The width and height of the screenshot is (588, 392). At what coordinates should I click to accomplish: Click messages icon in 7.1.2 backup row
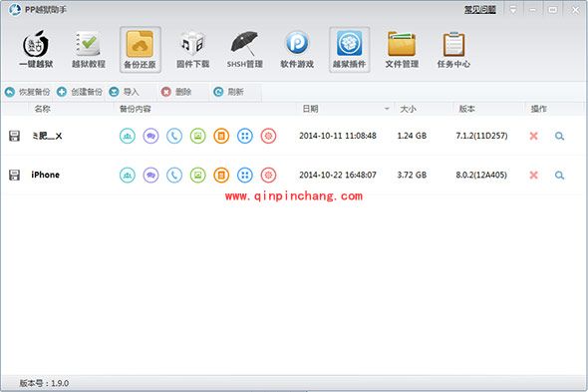(x=150, y=136)
